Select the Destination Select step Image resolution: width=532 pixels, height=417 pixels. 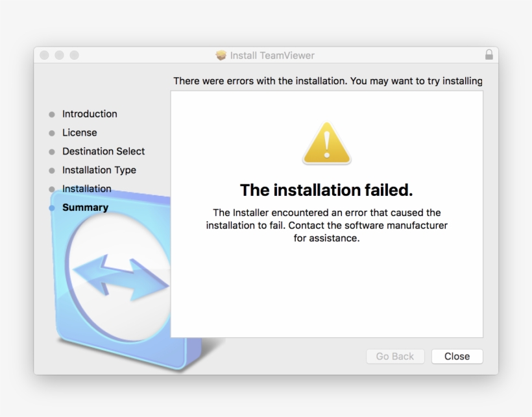(104, 151)
